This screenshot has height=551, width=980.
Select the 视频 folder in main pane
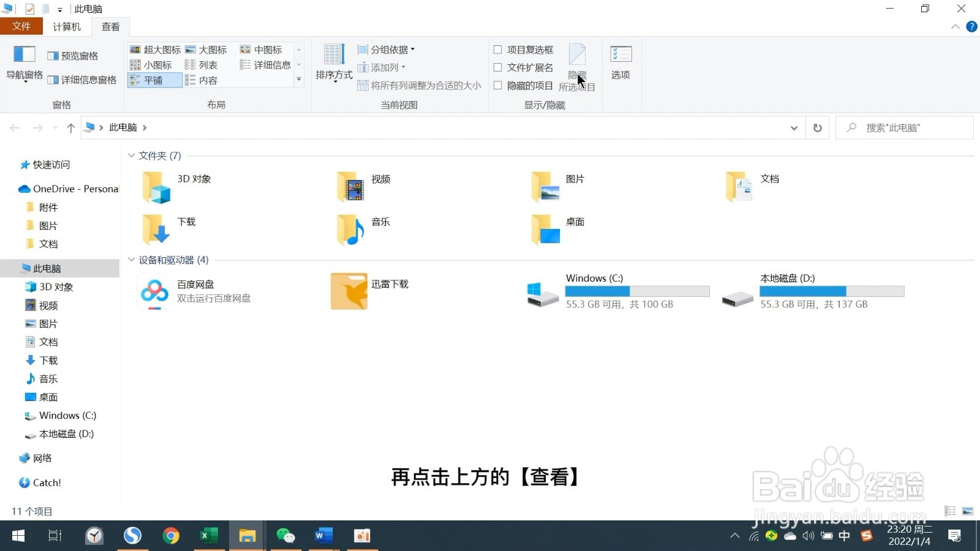365,187
